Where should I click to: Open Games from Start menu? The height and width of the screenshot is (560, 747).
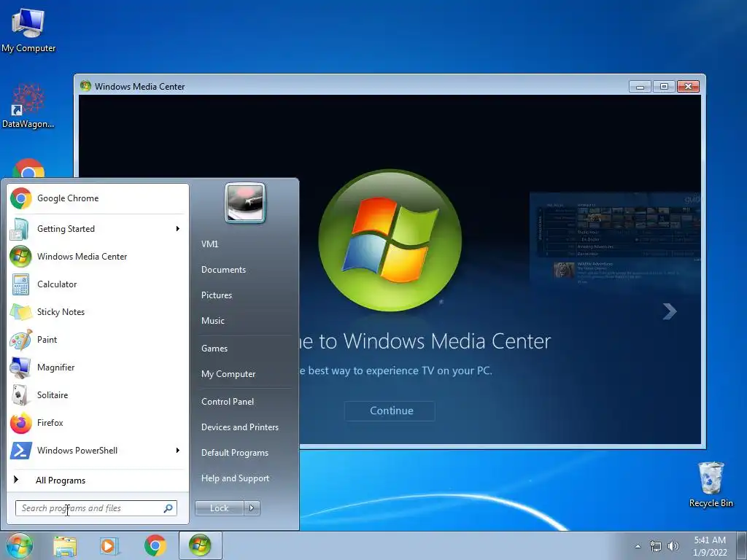214,349
